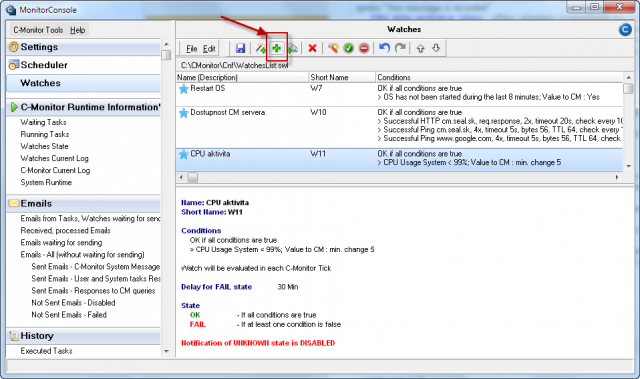
Task: Open the Help menu
Action: (x=77, y=30)
